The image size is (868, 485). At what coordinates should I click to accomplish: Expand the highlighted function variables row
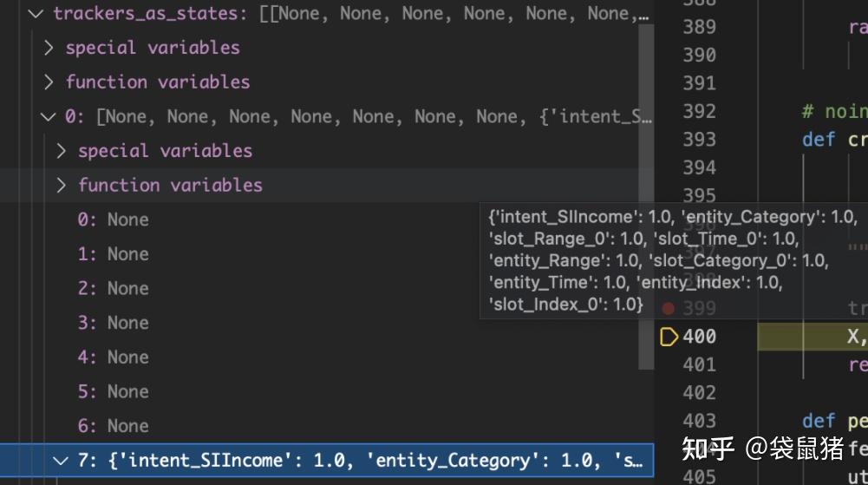pyautogui.click(x=61, y=185)
